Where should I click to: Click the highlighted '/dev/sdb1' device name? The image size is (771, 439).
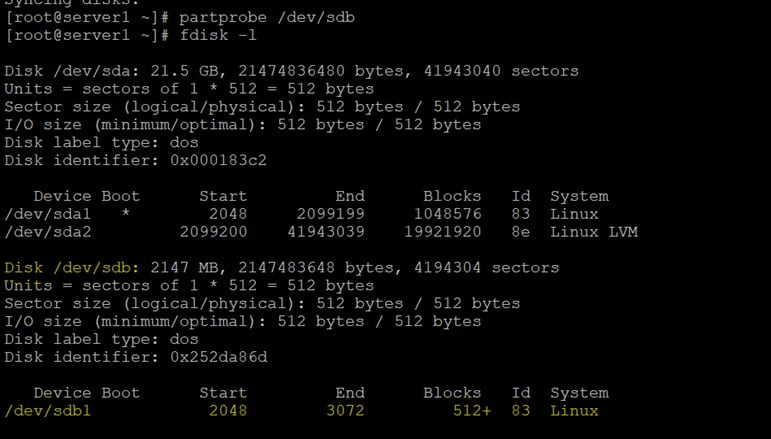48,410
